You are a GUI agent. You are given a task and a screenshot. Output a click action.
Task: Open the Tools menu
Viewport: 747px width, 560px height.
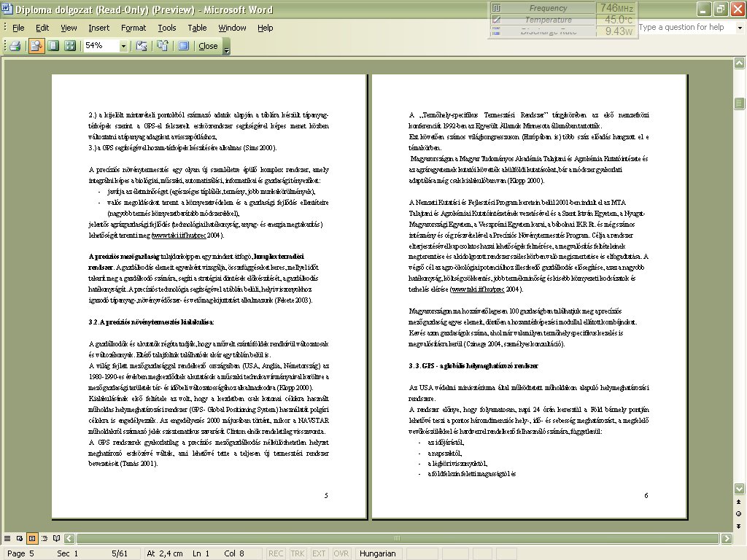167,28
